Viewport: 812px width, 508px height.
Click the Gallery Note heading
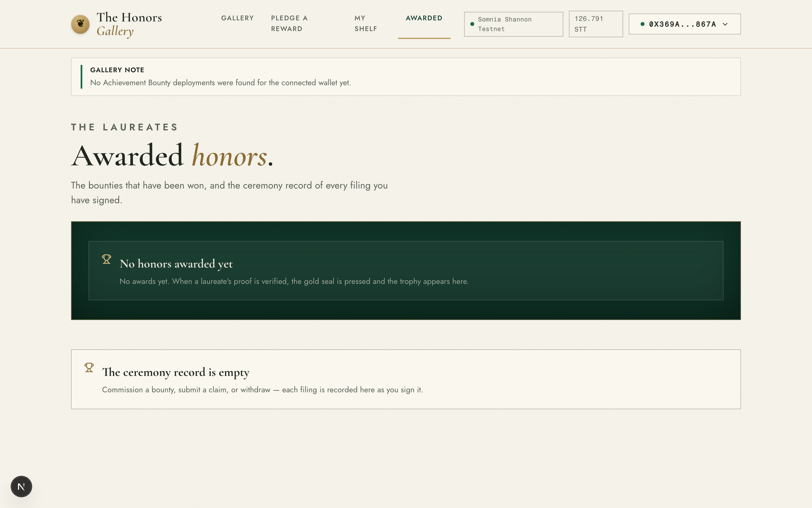point(117,70)
